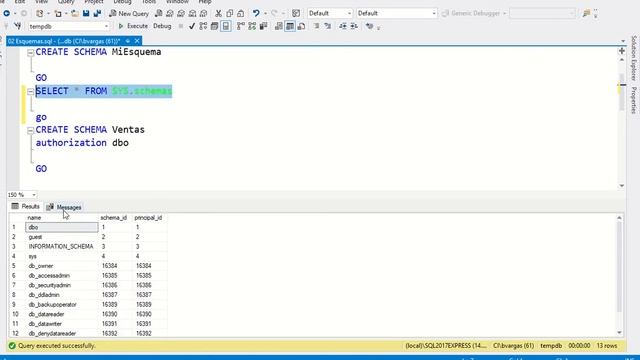Switch output to Results to Grid
This screenshot has height=360, width=640.
[290, 26]
